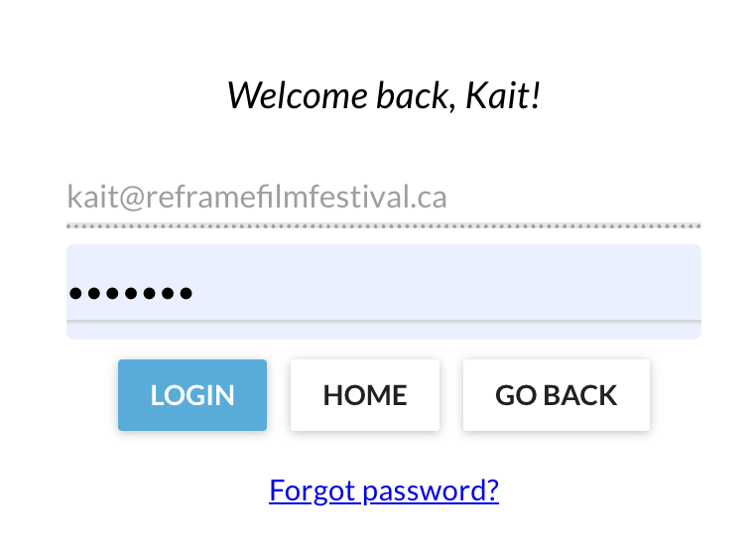Image resolution: width=756 pixels, height=560 pixels.
Task: Select the greyed-out email address field
Action: coord(383,197)
